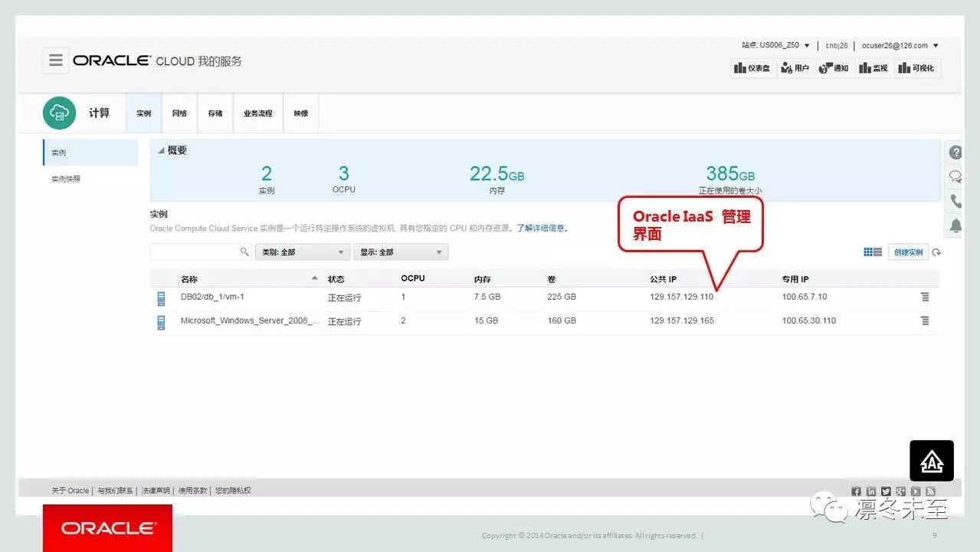Click the phone contact side icon
Screen dimensions: 980x552
coord(955,202)
